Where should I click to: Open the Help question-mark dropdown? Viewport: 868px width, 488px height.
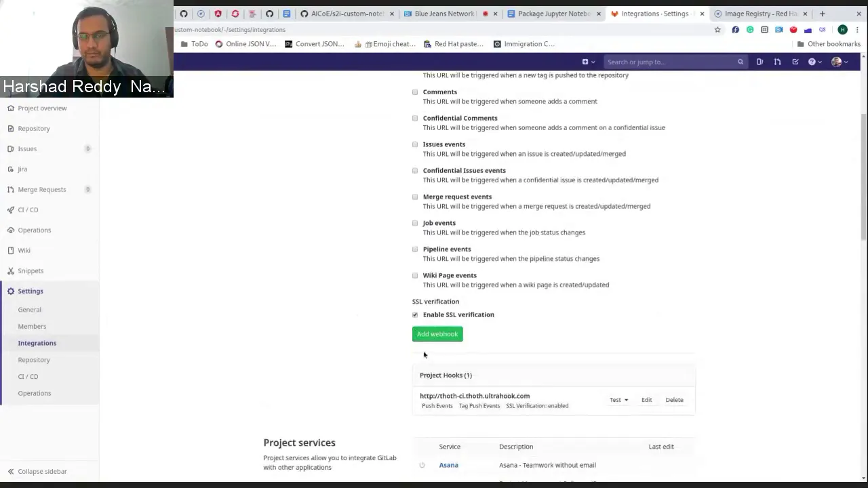point(814,62)
